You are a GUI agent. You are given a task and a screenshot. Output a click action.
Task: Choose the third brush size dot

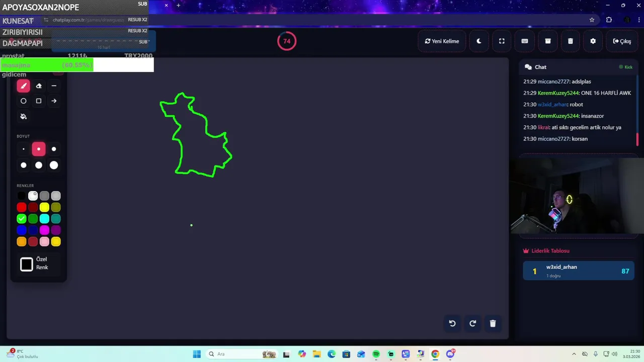pos(54,149)
